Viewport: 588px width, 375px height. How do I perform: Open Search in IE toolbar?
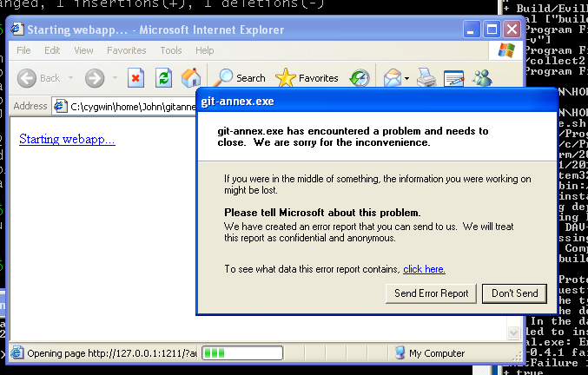click(239, 78)
